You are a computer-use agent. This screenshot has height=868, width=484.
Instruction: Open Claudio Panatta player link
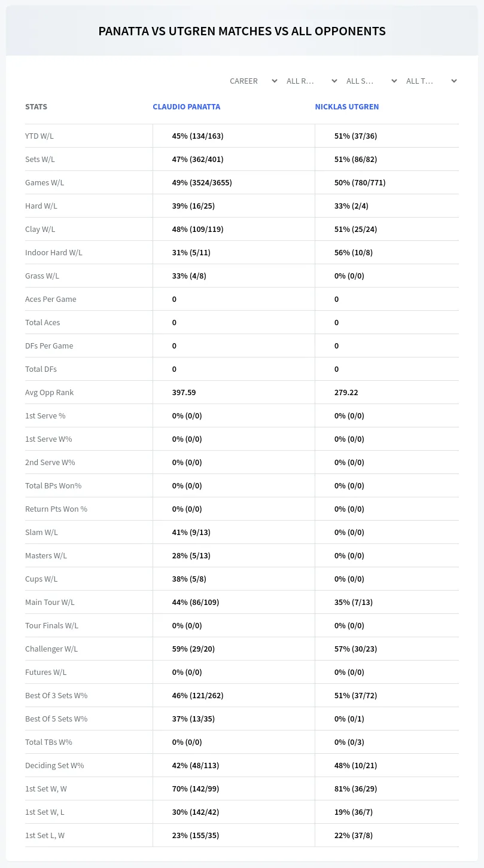[187, 106]
